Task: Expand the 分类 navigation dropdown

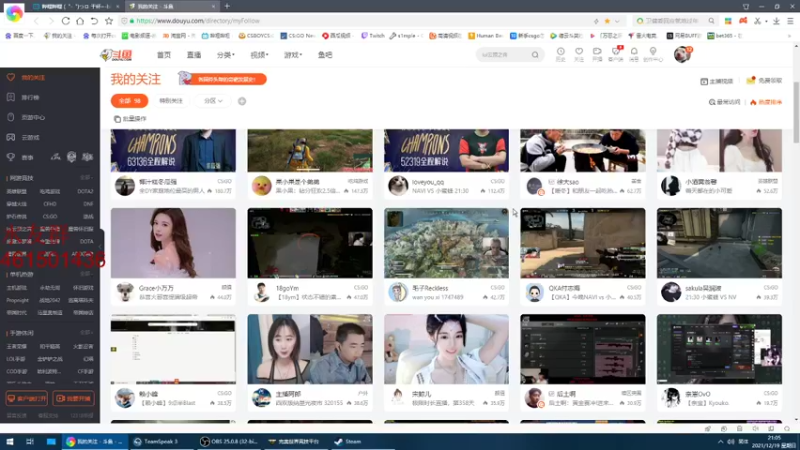Action: [x=226, y=55]
